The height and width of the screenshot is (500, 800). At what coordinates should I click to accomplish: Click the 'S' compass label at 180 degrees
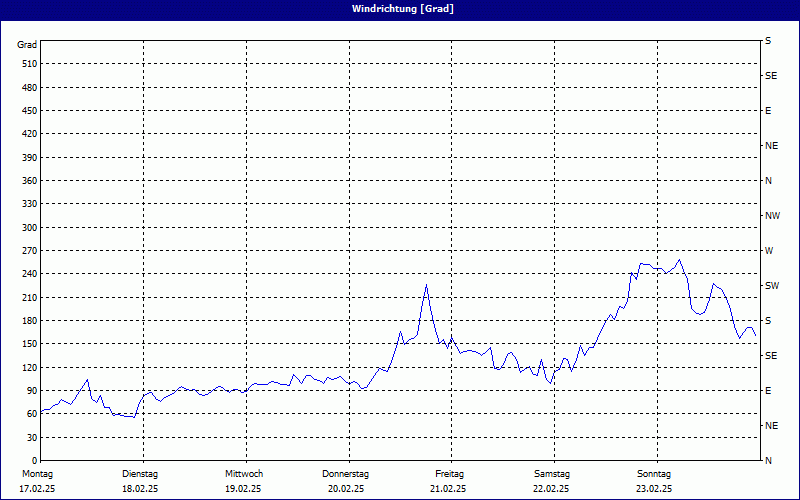click(768, 320)
